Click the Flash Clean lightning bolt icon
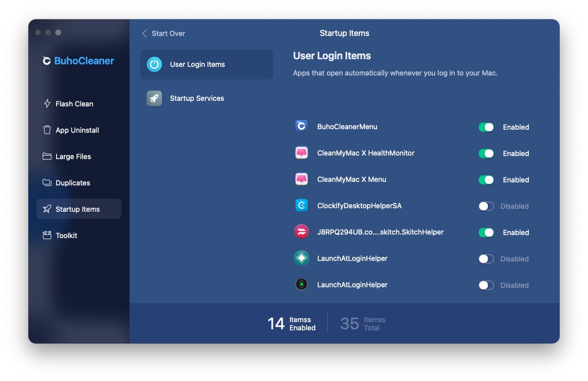The width and height of the screenshot is (588, 381). click(x=47, y=103)
